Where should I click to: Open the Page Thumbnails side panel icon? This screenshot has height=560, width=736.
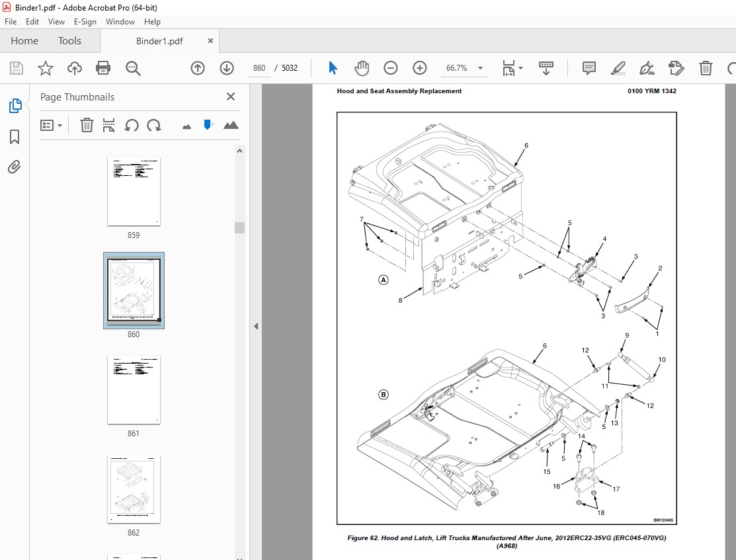15,106
